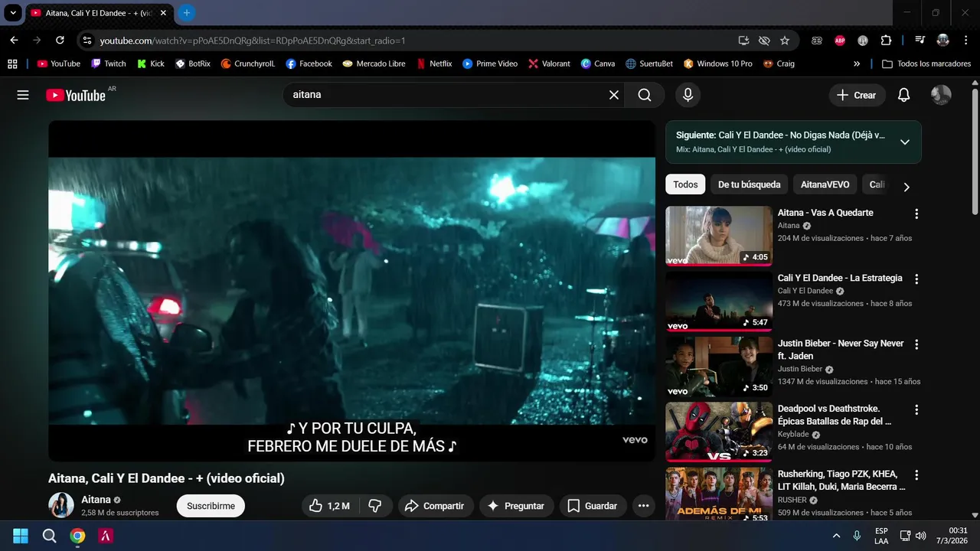Go to YouTube home via logo
This screenshot has height=551, width=980.
pos(76,95)
